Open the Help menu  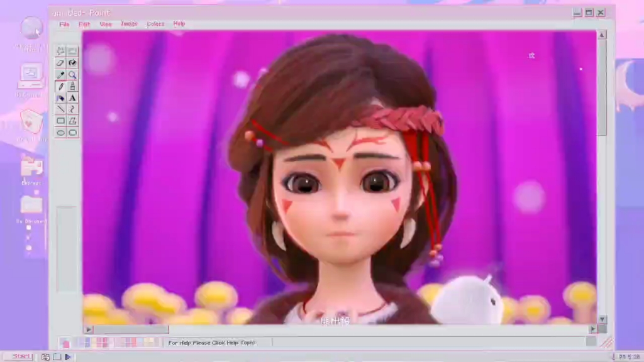pos(179,25)
